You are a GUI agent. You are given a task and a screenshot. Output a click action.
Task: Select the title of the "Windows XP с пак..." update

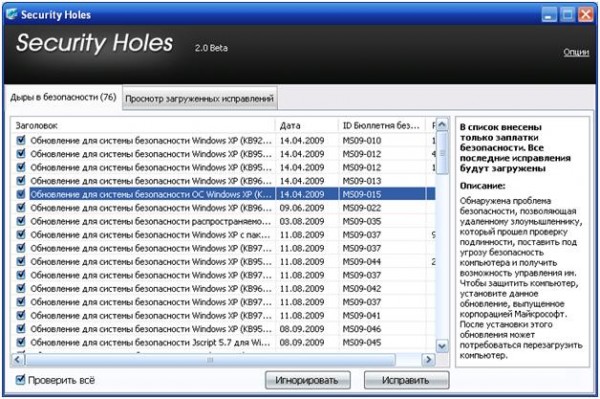[x=150, y=235]
